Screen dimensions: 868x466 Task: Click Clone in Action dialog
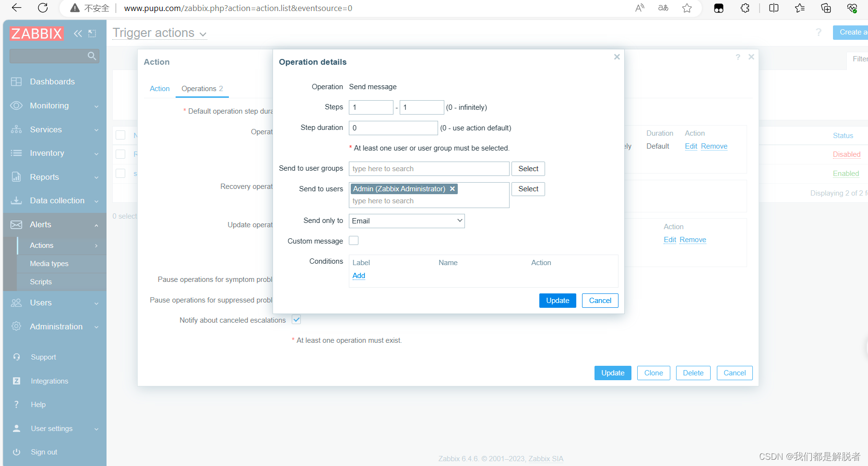point(654,373)
